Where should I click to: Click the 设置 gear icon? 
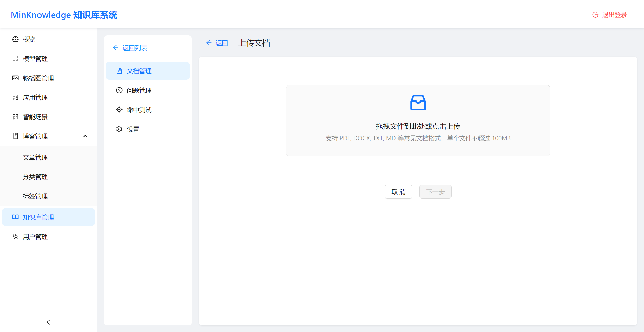pyautogui.click(x=119, y=129)
